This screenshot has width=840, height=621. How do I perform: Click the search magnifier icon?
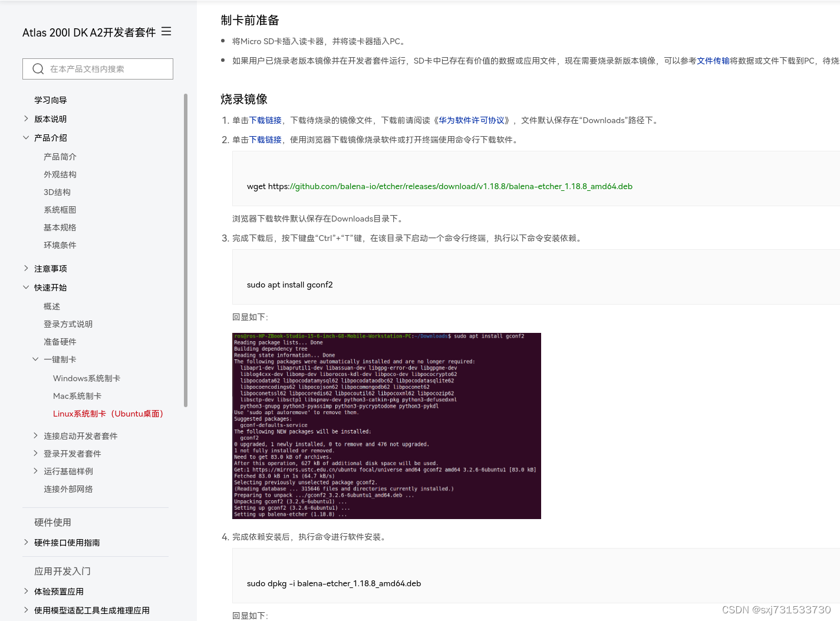[x=38, y=69]
